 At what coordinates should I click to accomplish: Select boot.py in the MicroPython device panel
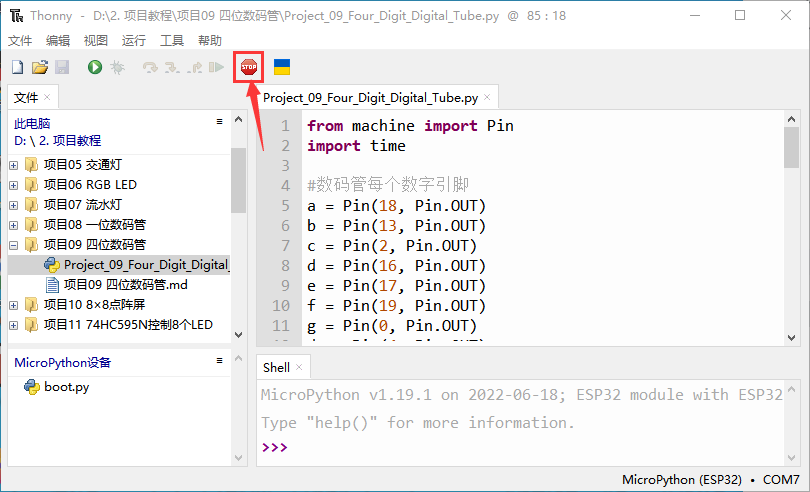tap(67, 386)
